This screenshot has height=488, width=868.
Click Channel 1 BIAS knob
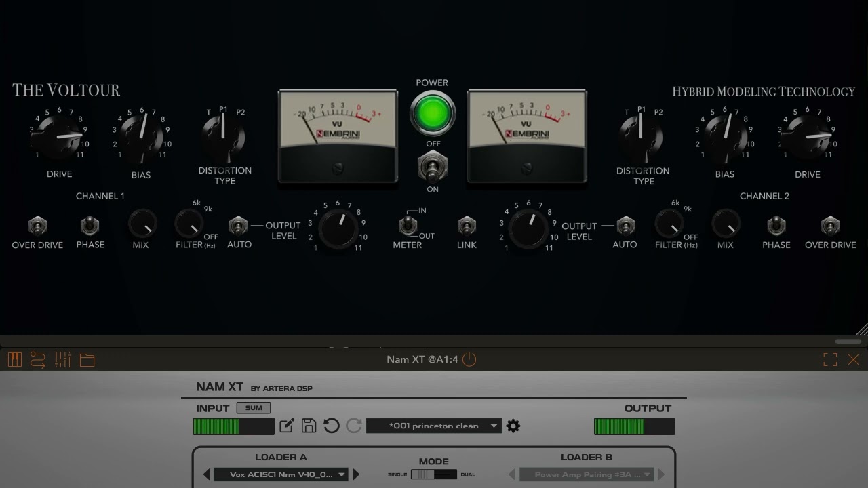[x=141, y=136]
